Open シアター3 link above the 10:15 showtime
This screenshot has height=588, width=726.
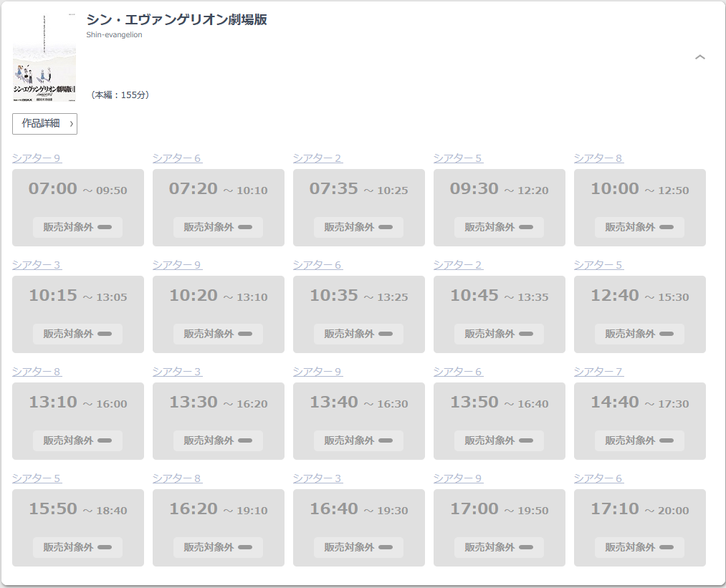tap(37, 265)
